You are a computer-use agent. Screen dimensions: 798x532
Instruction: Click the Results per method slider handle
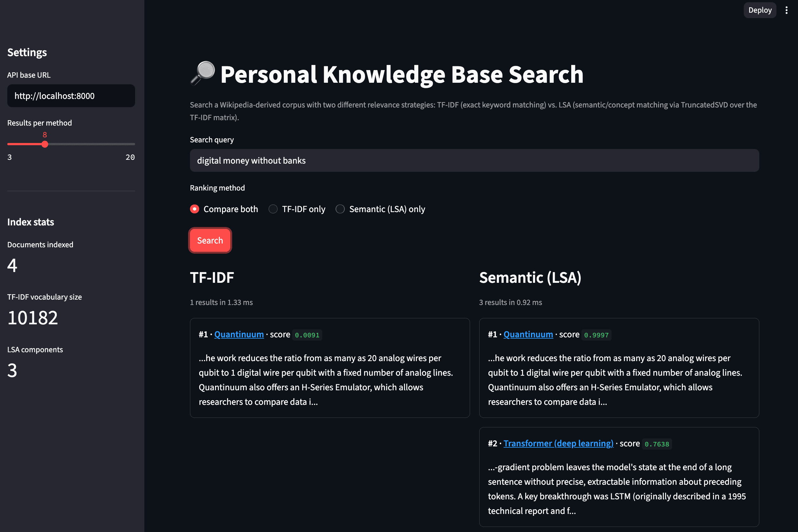point(45,144)
